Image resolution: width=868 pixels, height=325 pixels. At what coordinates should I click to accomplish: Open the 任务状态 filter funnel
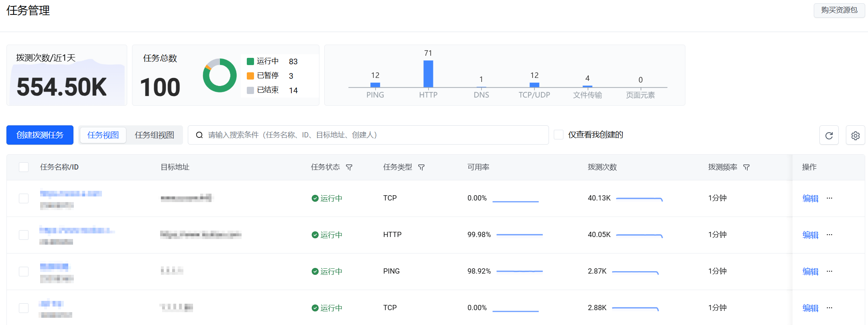[x=349, y=167]
